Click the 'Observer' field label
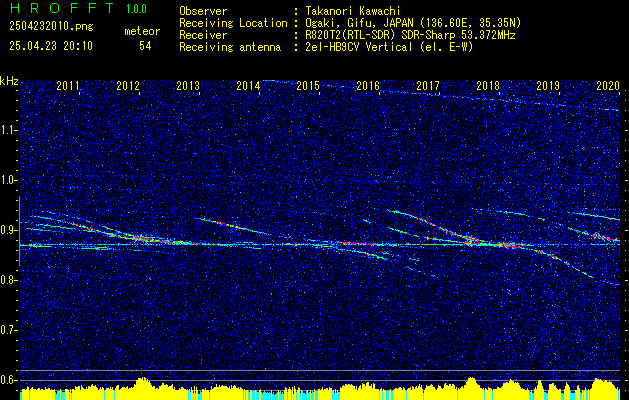This screenshot has width=629, height=400. 203,11
